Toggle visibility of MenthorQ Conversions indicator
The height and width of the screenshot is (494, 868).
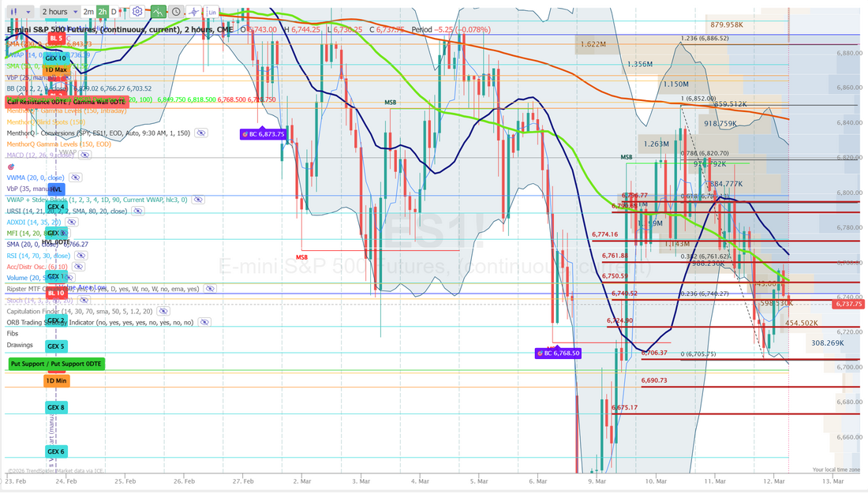[x=200, y=133]
